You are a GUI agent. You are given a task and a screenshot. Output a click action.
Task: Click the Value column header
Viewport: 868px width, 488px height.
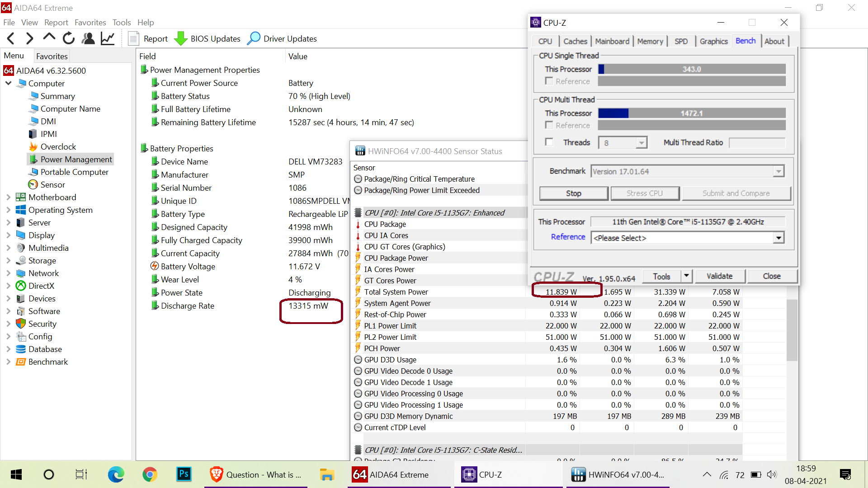(x=298, y=56)
